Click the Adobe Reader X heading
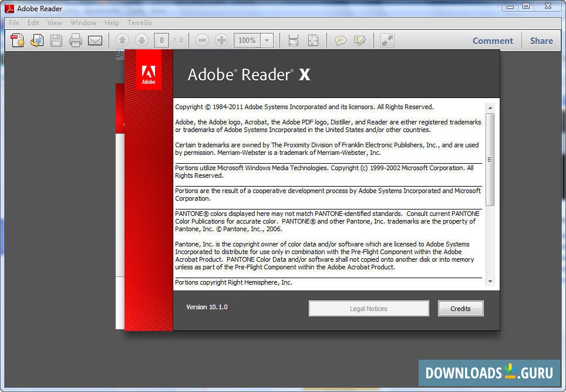Screen dimensions: 566x392 [x=249, y=75]
